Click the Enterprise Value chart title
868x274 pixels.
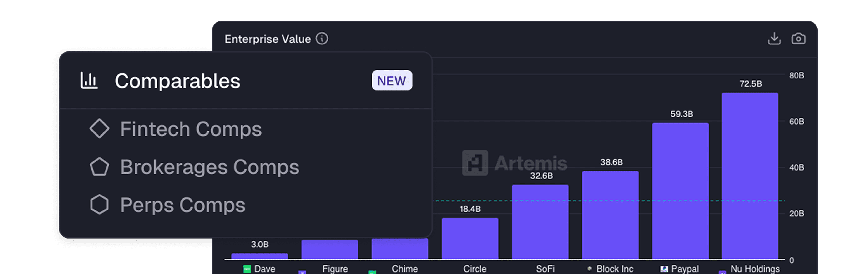click(x=267, y=39)
